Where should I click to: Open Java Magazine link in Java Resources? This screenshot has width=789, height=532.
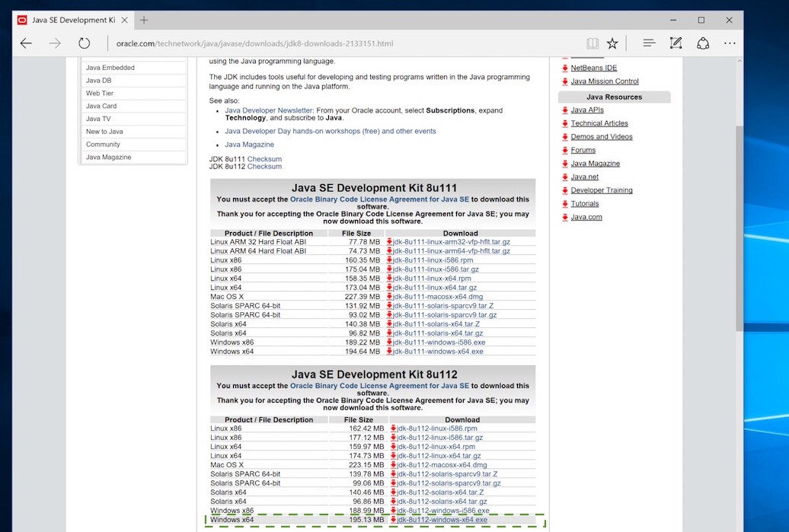tap(596, 164)
